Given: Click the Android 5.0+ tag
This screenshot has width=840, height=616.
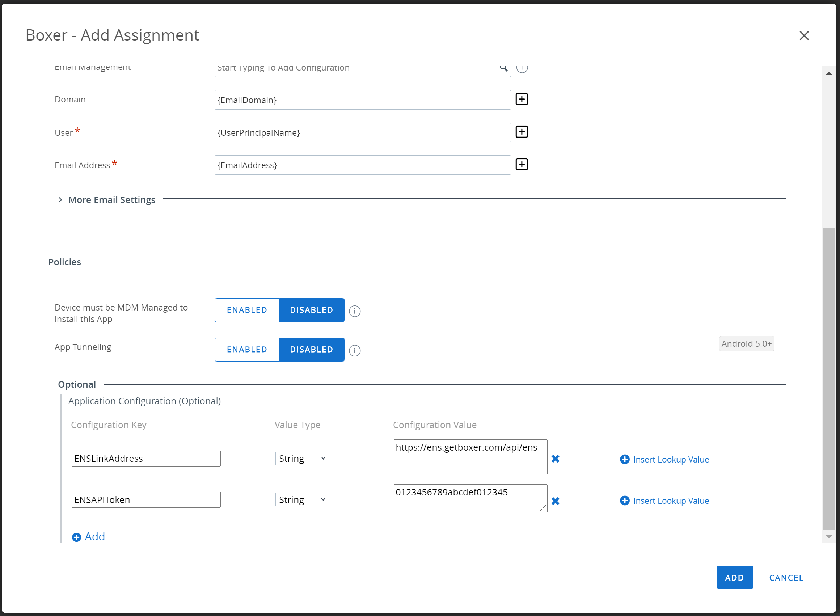Looking at the screenshot, I should pos(746,344).
